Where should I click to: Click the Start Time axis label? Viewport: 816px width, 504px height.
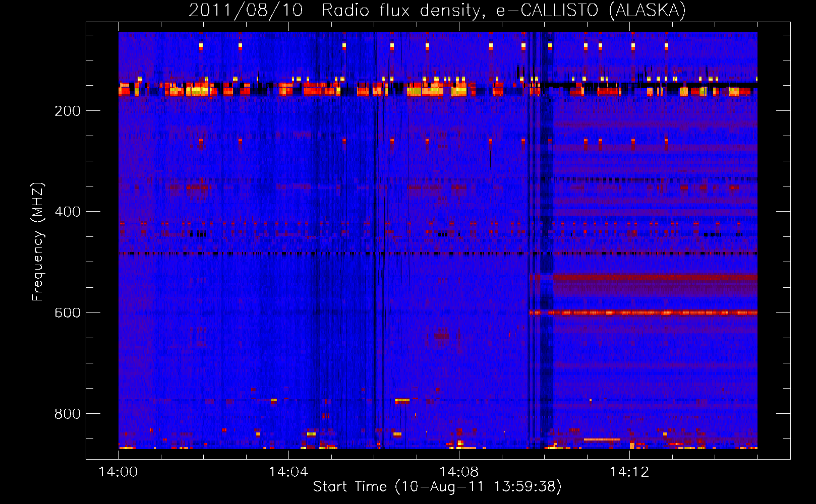click(x=437, y=487)
